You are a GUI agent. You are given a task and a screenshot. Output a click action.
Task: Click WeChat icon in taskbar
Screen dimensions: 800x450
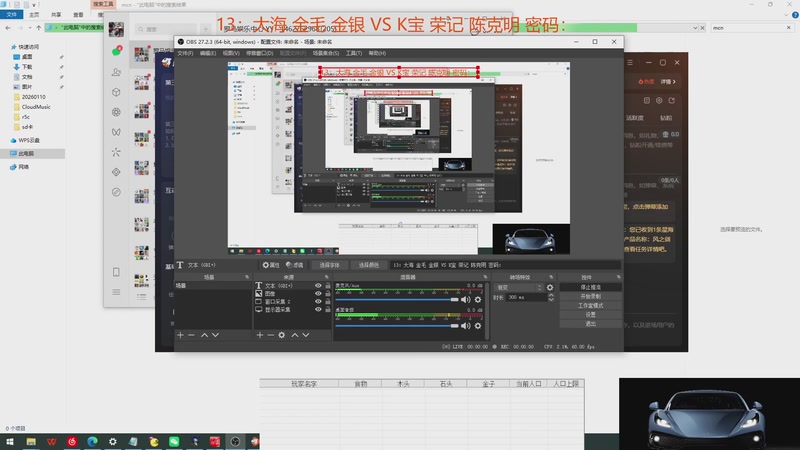(174, 442)
